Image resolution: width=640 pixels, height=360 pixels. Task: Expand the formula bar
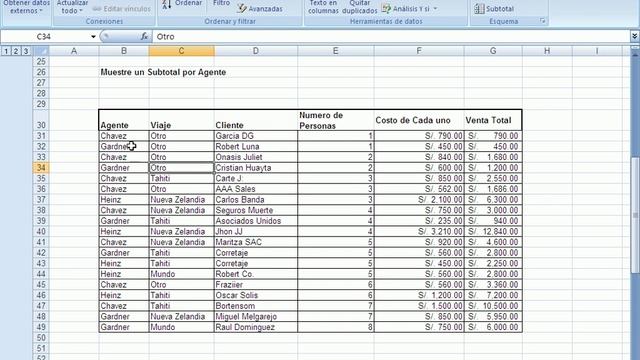coord(634,36)
